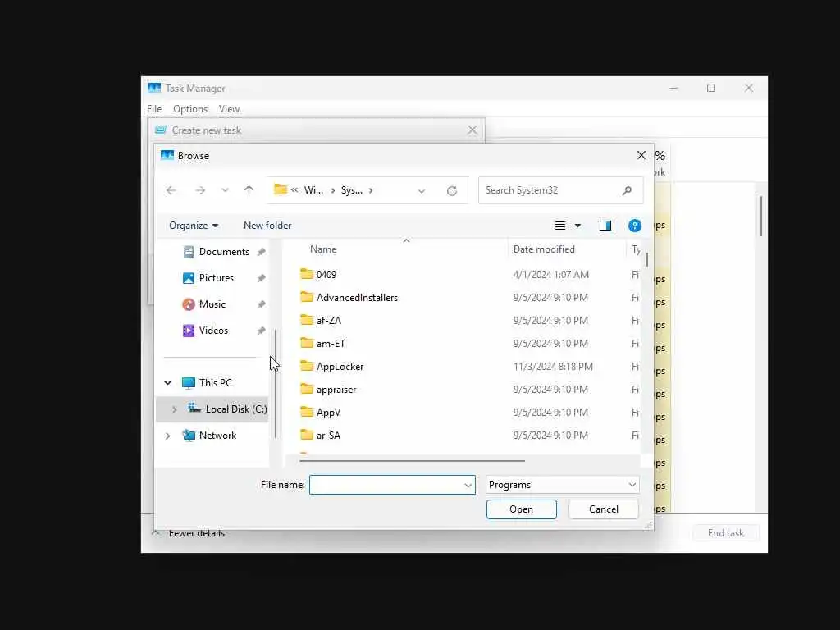Open the File name dropdown arrow
840x630 pixels.
[468, 486]
